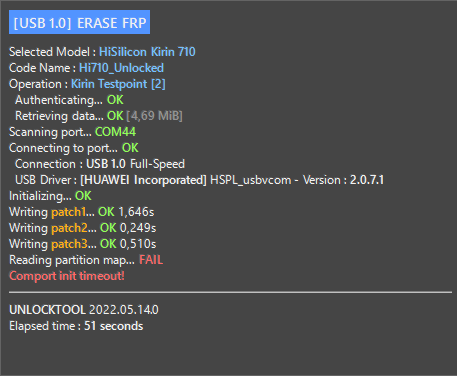Image resolution: width=460 pixels, height=376 pixels.
Task: Click the Connecting to port OK status
Action: (130, 148)
